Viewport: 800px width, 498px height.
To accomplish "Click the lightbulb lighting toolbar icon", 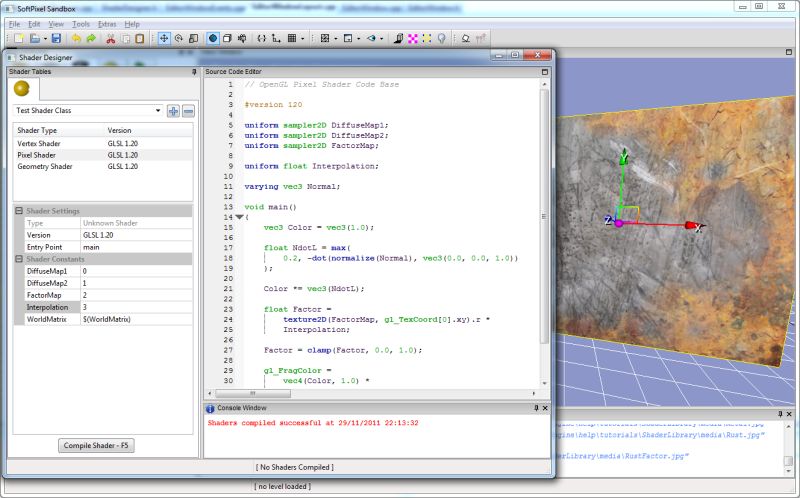I will pos(441,38).
